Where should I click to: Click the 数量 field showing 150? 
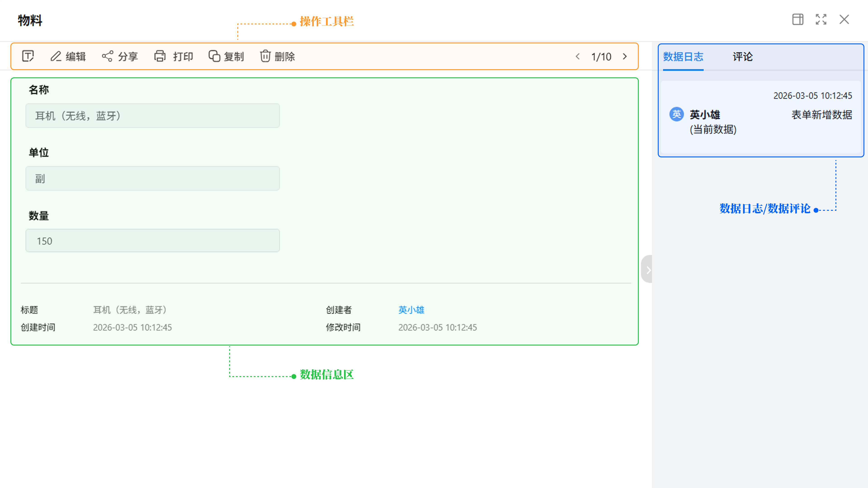(152, 241)
